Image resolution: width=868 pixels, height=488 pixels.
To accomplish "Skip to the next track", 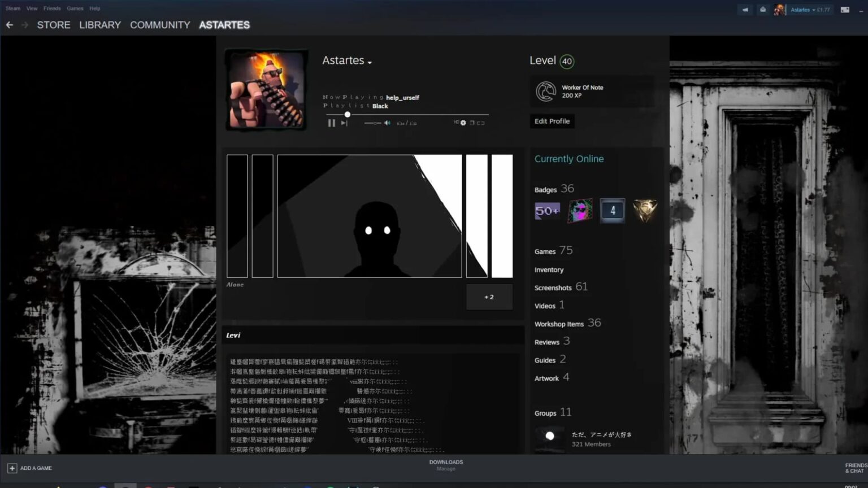I will [x=344, y=123].
